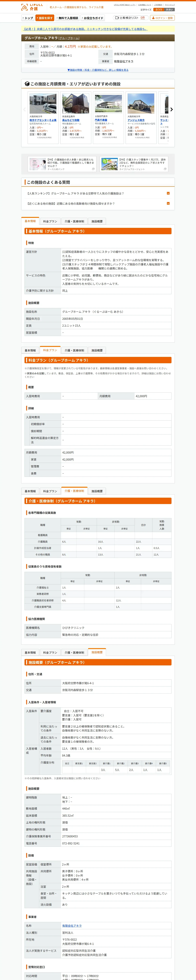Set font size to ふつう

point(159,9)
